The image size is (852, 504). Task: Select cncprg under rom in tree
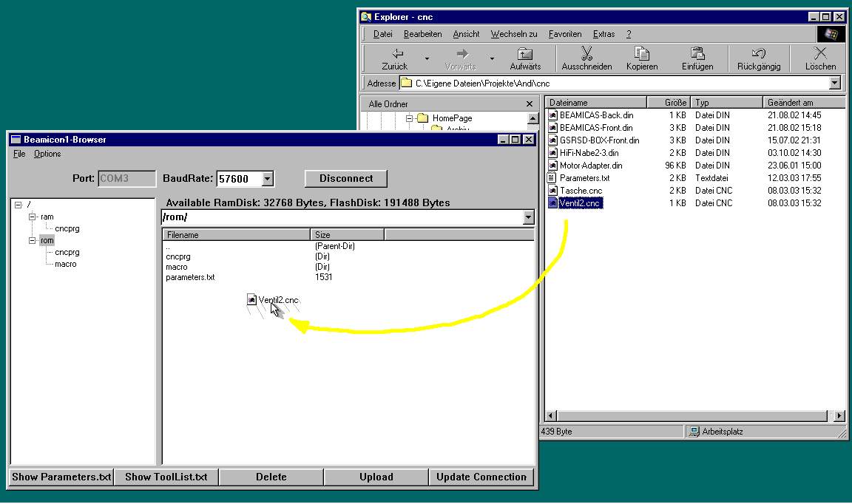point(67,252)
